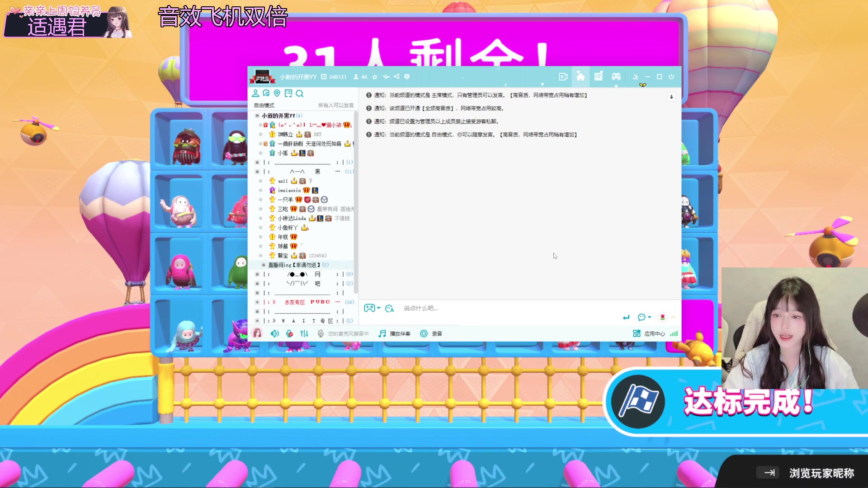Toggle the microphone mute icon with red ban mark

tap(289, 333)
